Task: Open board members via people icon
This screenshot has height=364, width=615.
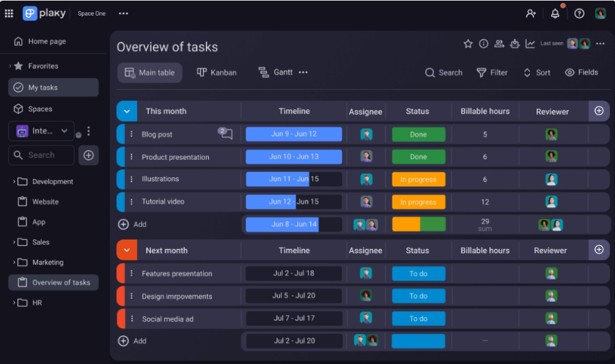Action: click(x=498, y=44)
